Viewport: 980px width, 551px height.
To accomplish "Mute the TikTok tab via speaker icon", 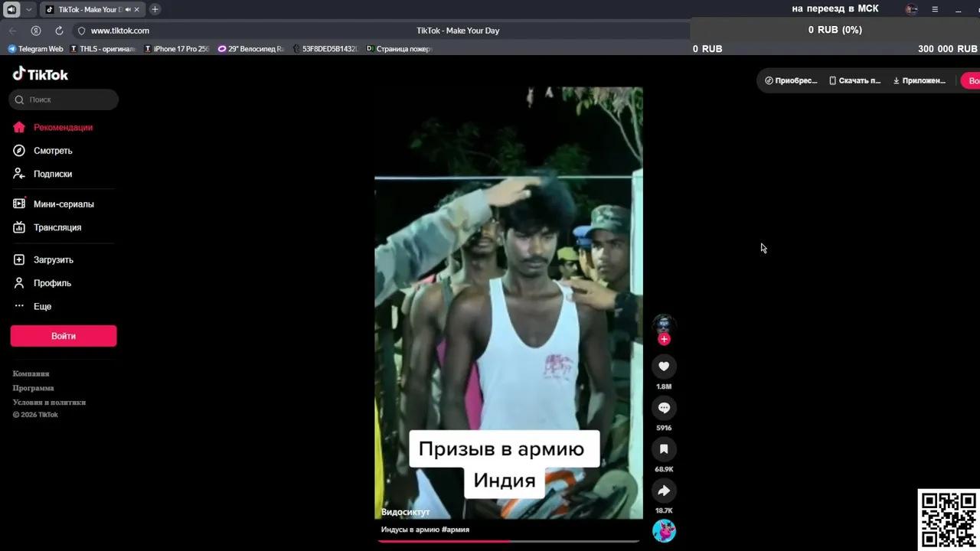I will point(127,10).
